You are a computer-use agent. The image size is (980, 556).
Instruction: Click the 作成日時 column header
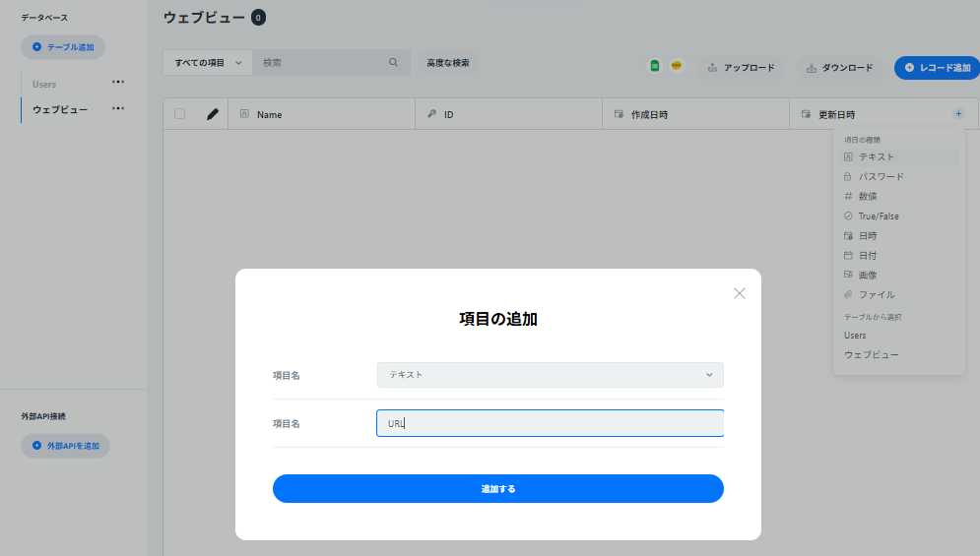695,114
